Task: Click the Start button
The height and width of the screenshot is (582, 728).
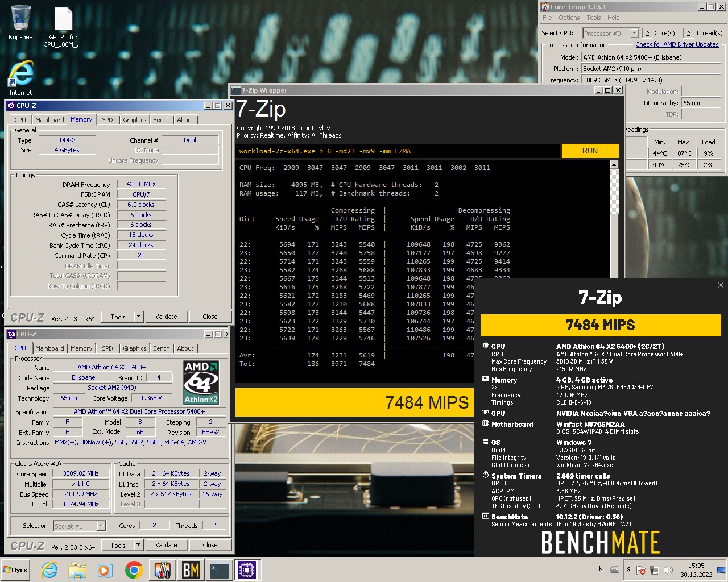Action: (x=16, y=570)
